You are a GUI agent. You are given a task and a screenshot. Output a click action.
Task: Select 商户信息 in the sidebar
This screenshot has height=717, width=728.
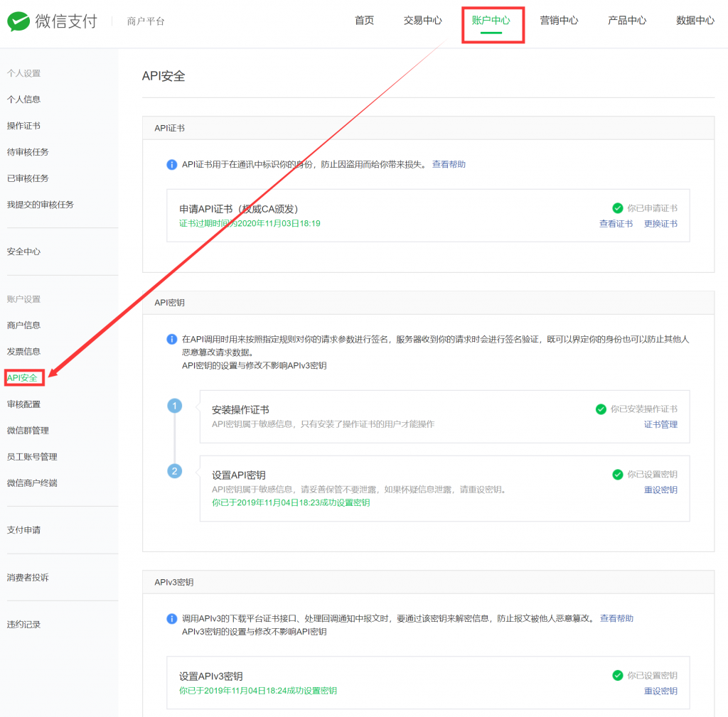(x=23, y=325)
